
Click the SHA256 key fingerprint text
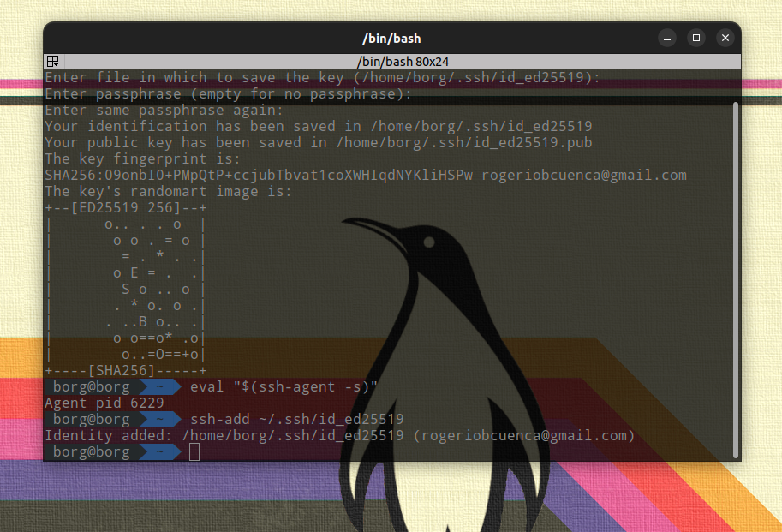tap(259, 175)
